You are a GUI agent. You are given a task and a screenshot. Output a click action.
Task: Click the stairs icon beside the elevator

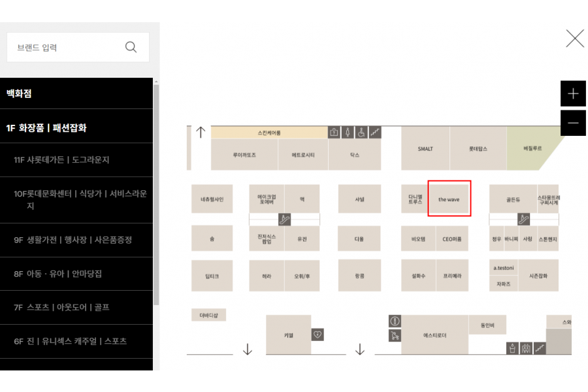pyautogui.click(x=540, y=348)
